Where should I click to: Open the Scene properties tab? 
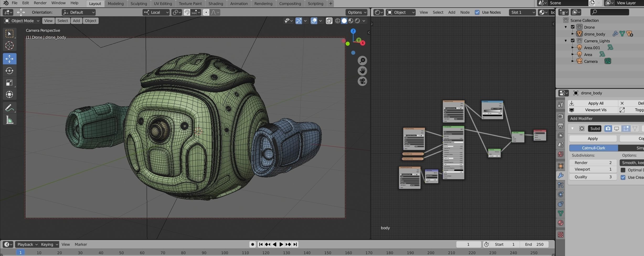561,145
